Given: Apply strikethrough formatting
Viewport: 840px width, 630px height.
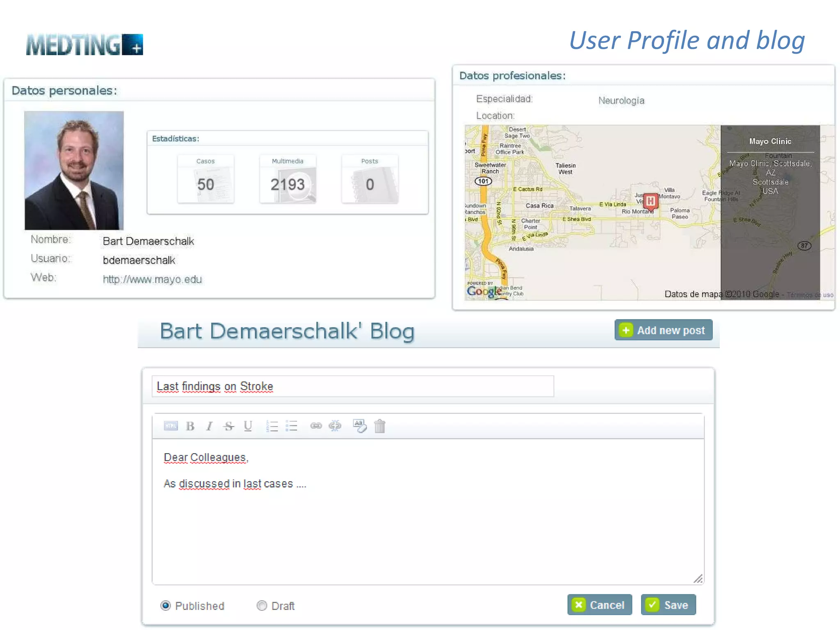Looking at the screenshot, I should [x=228, y=426].
